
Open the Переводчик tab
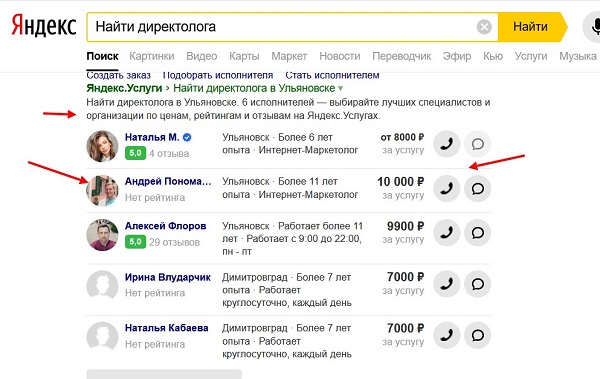coord(402,56)
